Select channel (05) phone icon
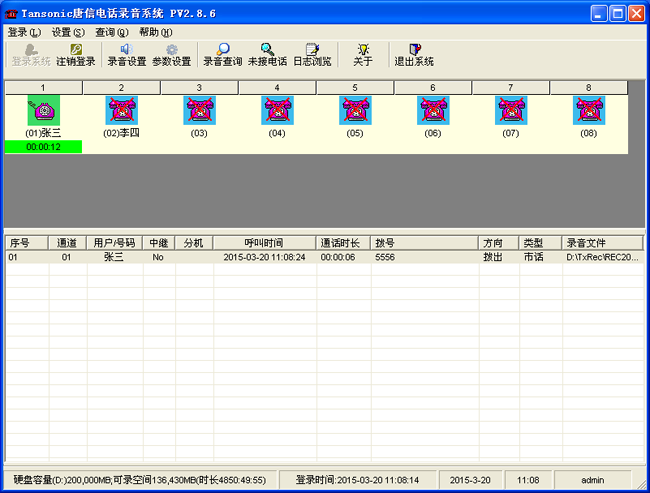 (355, 110)
